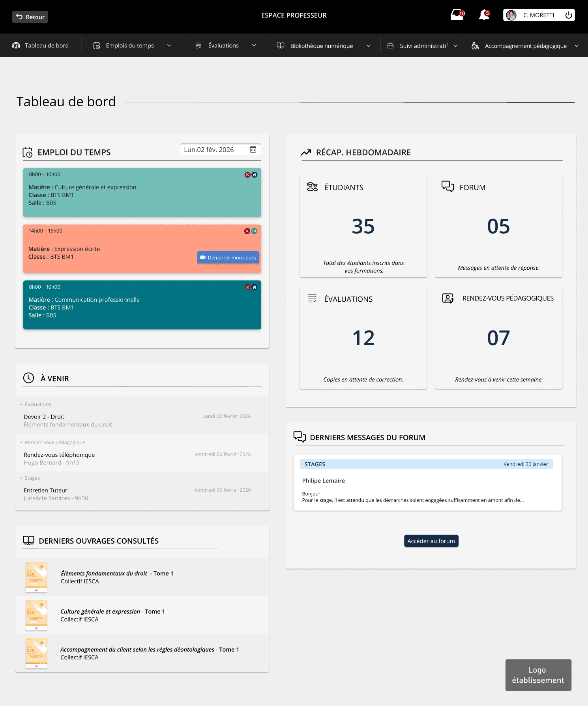Click the date field Lun.02 fév. 2026
Image resolution: width=588 pixels, height=706 pixels.
(209, 150)
